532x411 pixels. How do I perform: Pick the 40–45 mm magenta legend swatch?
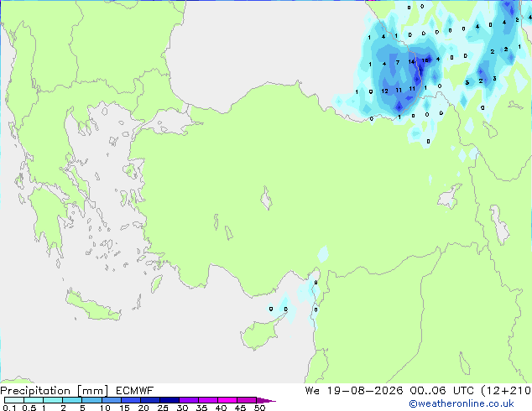pos(227,400)
